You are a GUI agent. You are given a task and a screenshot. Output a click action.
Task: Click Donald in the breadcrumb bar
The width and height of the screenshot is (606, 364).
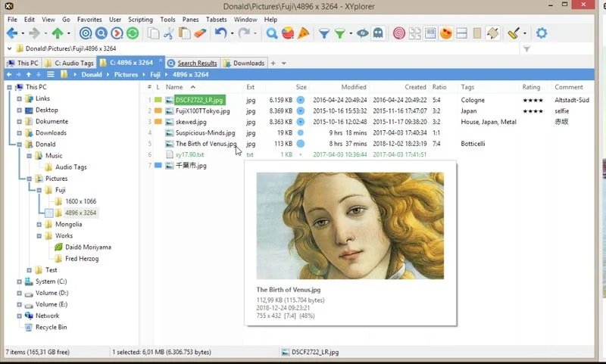[92, 74]
